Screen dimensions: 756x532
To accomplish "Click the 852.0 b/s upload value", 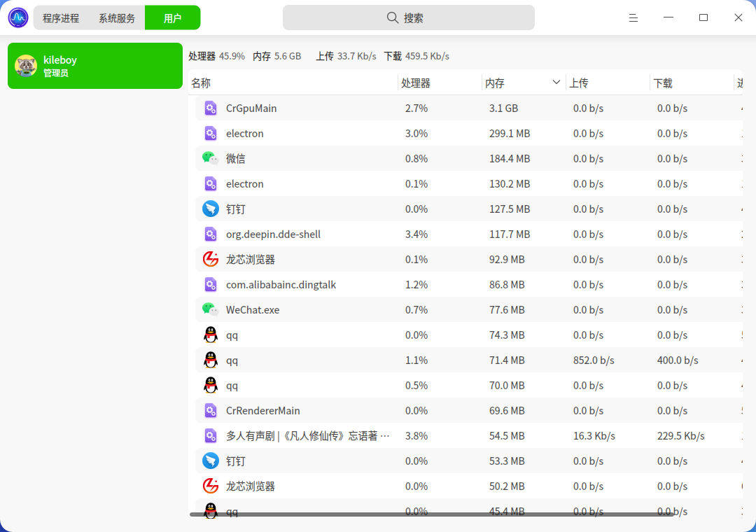I will pyautogui.click(x=594, y=360).
